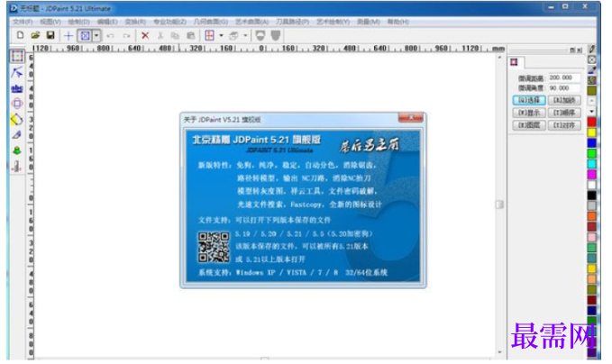
Task: Pick the blue color swatch
Action: tap(591, 143)
